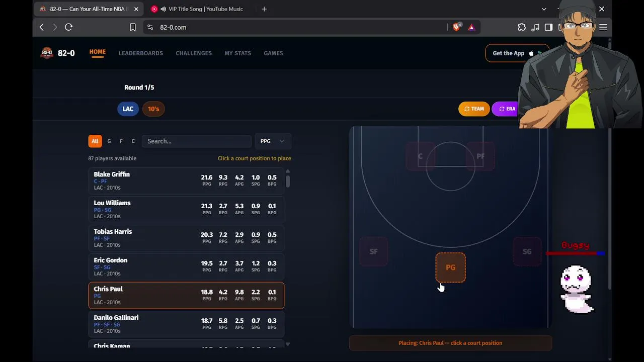Click the 82-0 basketball logo

(x=47, y=53)
